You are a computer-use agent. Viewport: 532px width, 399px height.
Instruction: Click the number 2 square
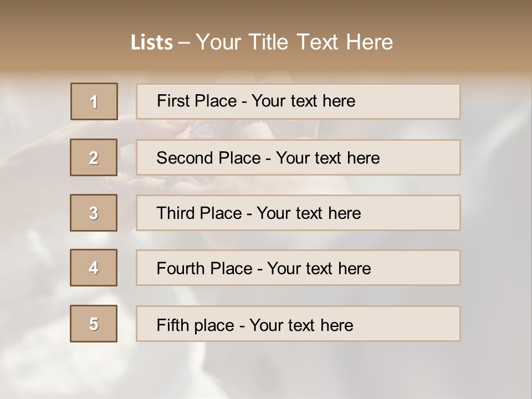point(94,157)
